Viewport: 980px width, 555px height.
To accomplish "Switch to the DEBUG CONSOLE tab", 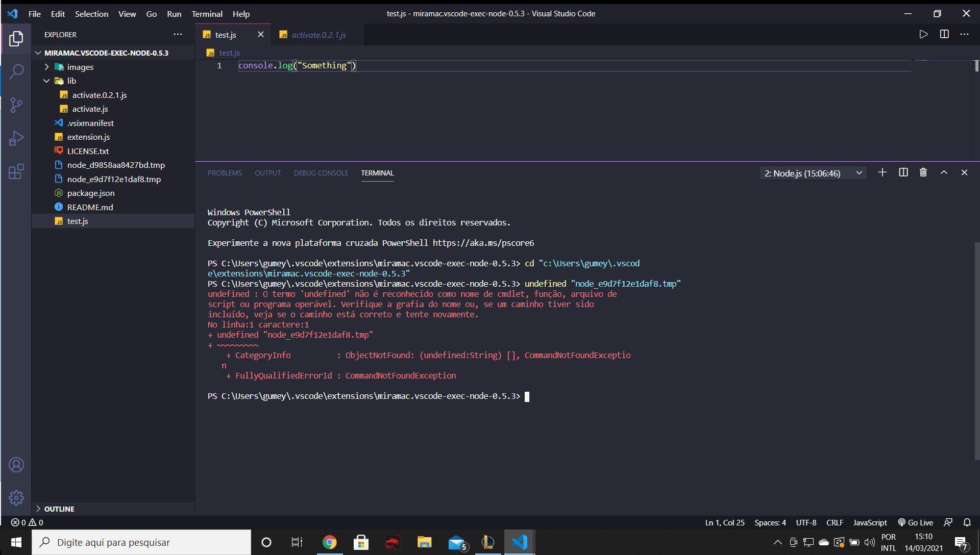I will pos(321,173).
